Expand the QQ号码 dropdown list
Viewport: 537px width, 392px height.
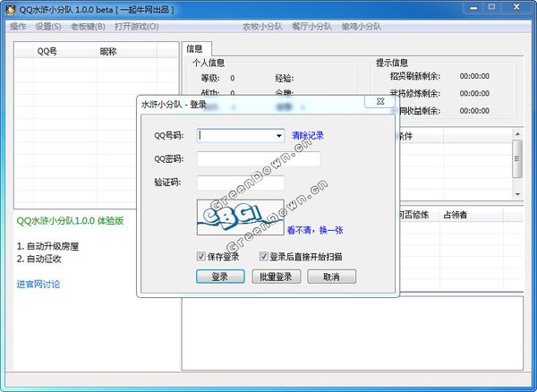click(x=278, y=136)
